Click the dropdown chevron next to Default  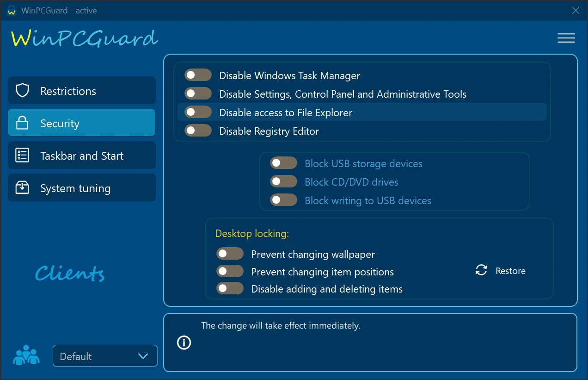(143, 356)
